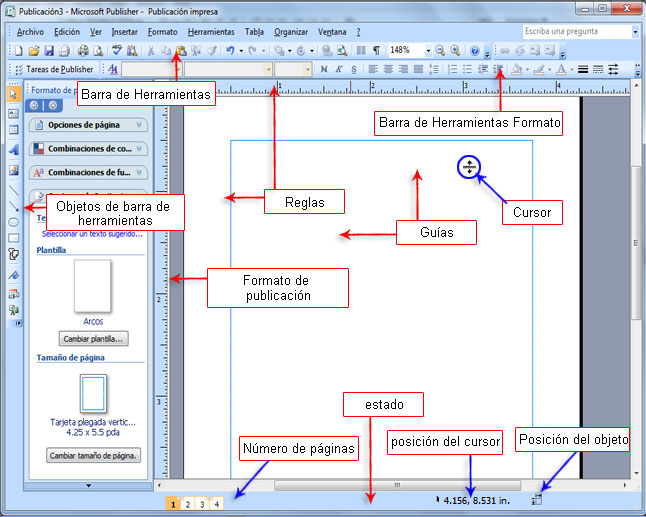The width and height of the screenshot is (646, 517).
Task: Select the Line drawing tool
Action: click(x=13, y=190)
